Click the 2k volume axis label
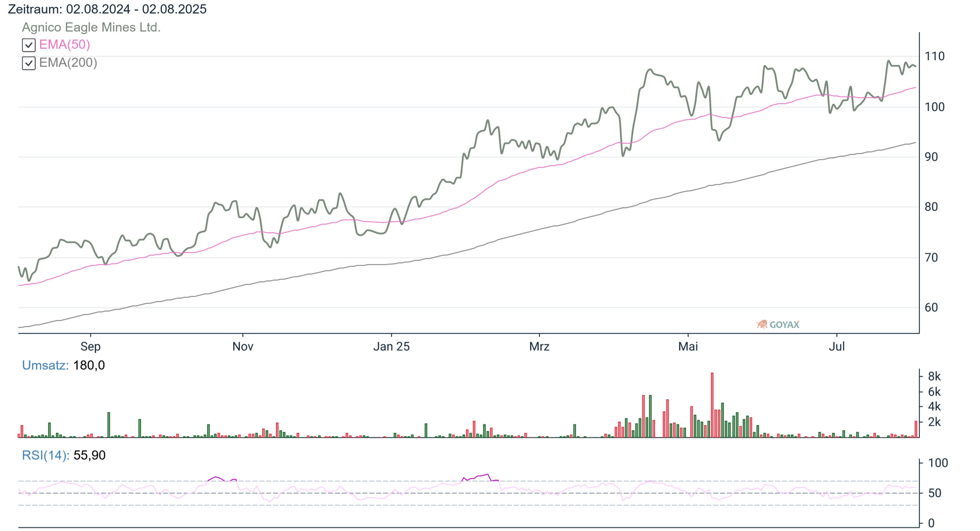Screen dimensions: 980x531 934,422
